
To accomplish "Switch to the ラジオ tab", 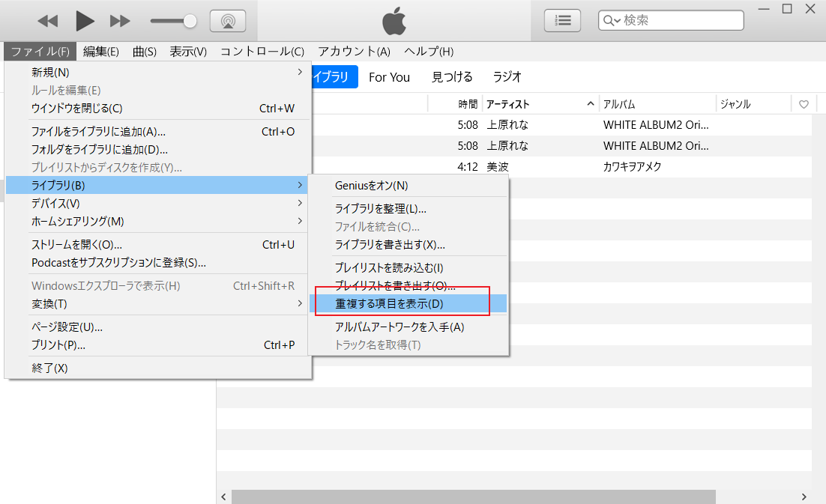I will (507, 77).
